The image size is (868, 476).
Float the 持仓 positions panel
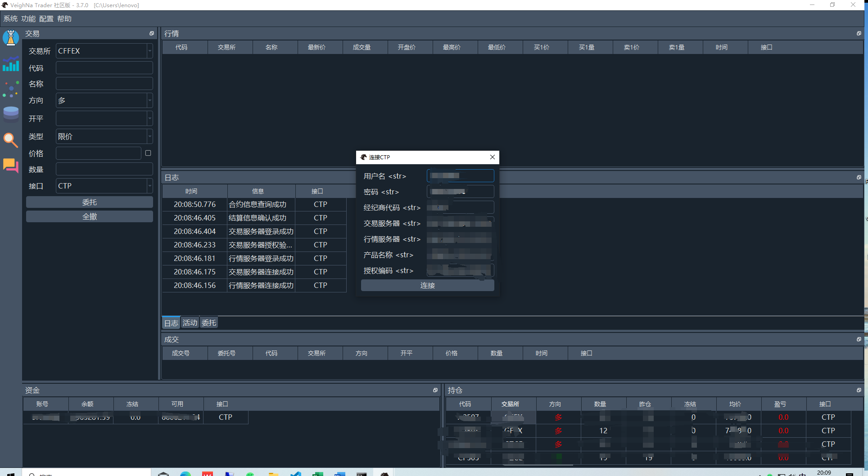pyautogui.click(x=859, y=390)
